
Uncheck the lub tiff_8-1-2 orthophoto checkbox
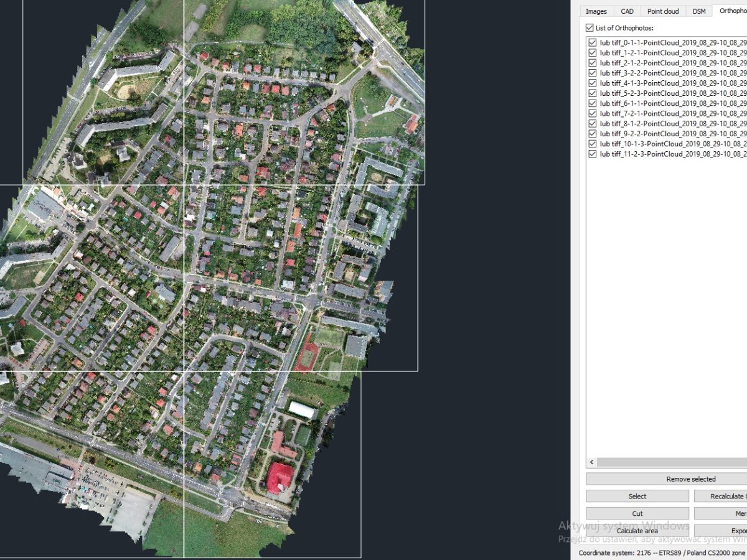pos(593,123)
